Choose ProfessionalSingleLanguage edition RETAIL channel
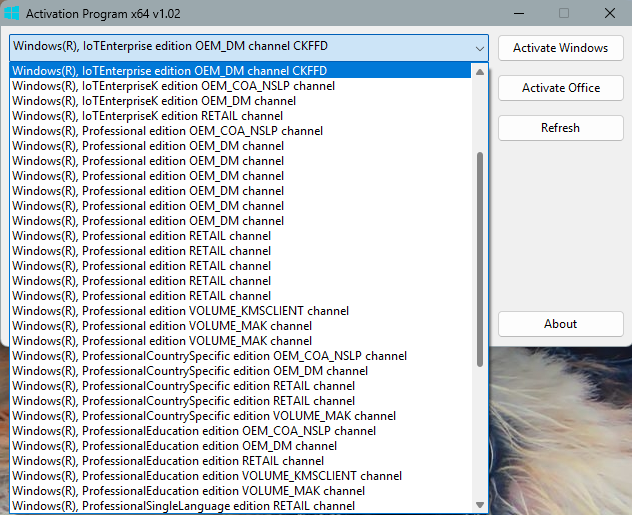 [240, 505]
